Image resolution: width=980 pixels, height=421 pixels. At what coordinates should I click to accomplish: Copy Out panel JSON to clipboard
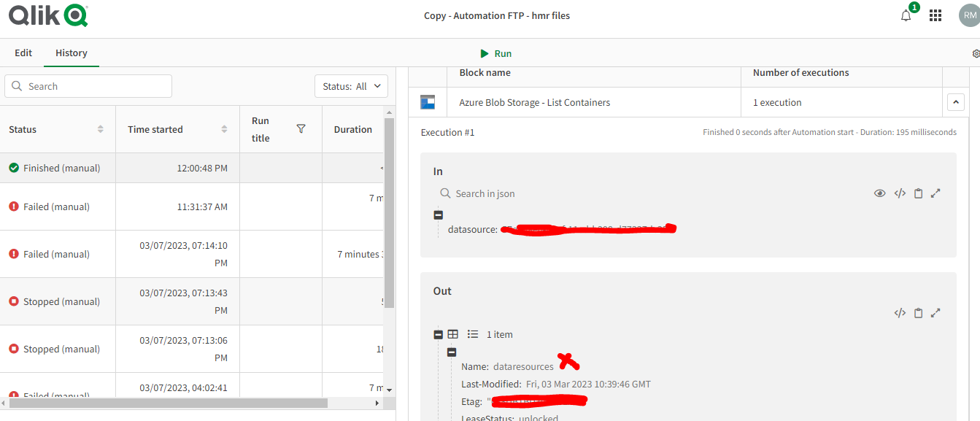point(918,313)
